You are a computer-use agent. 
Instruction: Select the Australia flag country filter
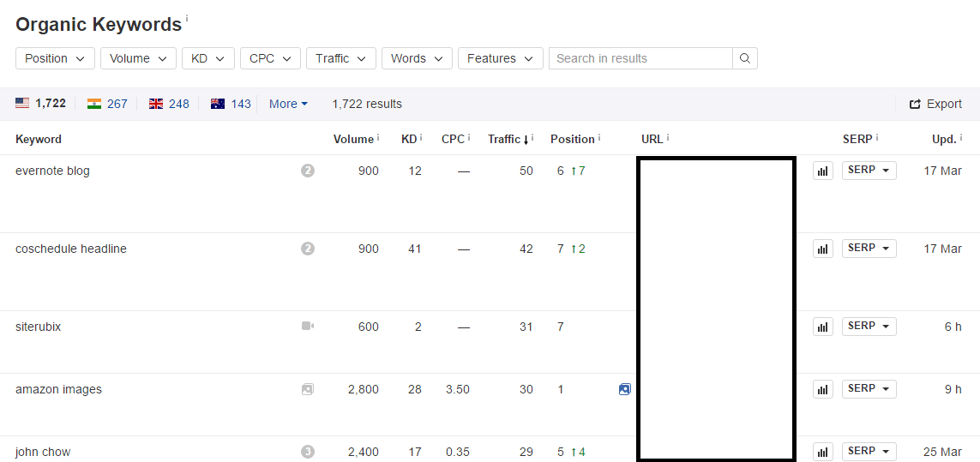(218, 104)
